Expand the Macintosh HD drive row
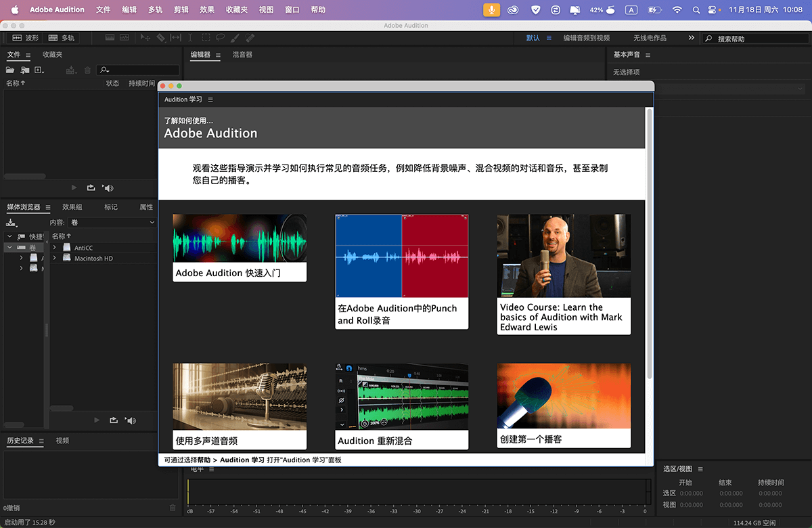812x528 pixels. (54, 258)
